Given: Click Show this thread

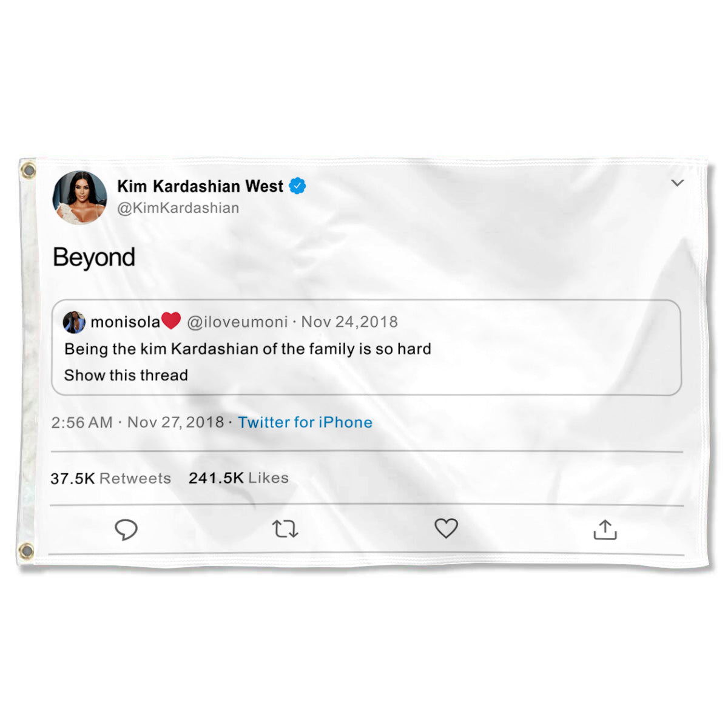Looking at the screenshot, I should tap(126, 376).
